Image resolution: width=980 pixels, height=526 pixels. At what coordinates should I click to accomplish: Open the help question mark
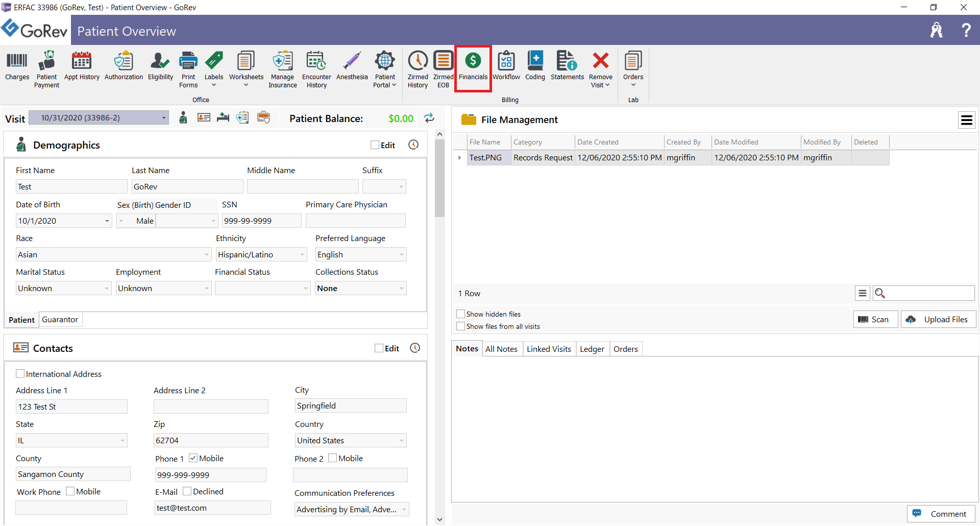coord(966,30)
